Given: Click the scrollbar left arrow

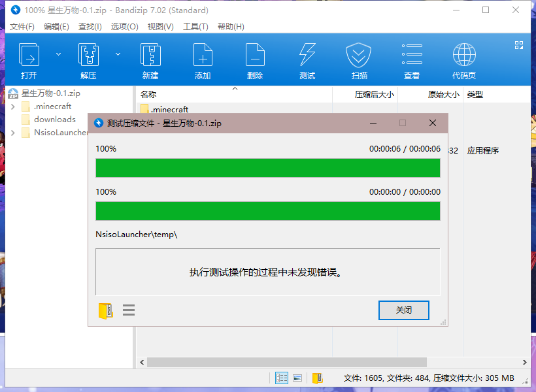Looking at the screenshot, I should tap(142, 362).
